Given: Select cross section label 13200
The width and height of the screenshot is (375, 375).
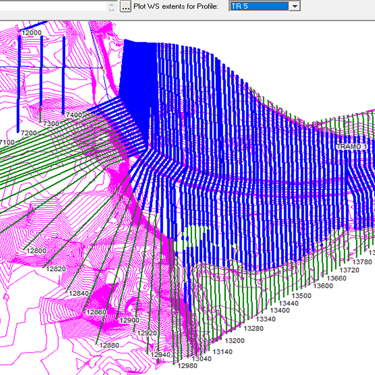Looking at the screenshot, I should point(235,341).
